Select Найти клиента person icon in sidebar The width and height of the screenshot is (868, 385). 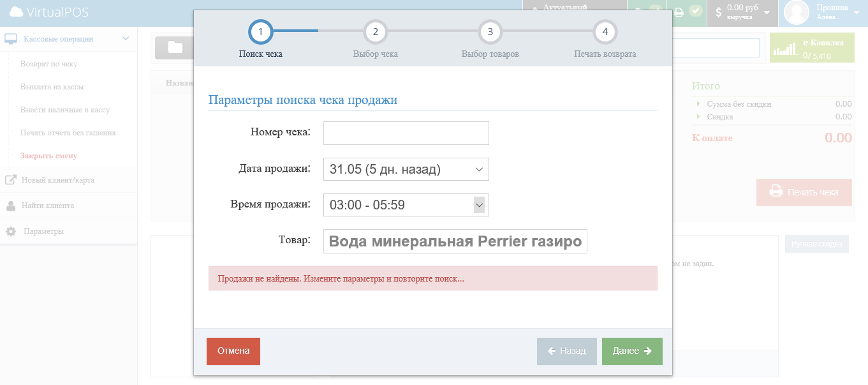[11, 206]
